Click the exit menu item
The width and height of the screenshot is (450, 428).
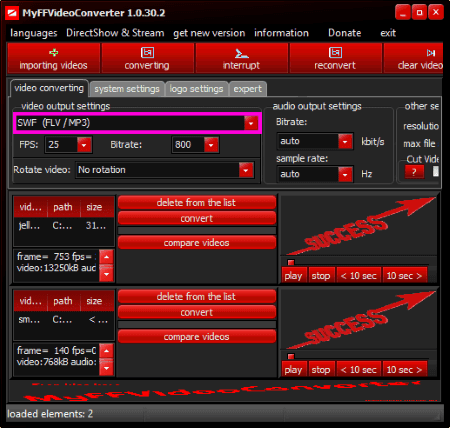click(x=388, y=33)
